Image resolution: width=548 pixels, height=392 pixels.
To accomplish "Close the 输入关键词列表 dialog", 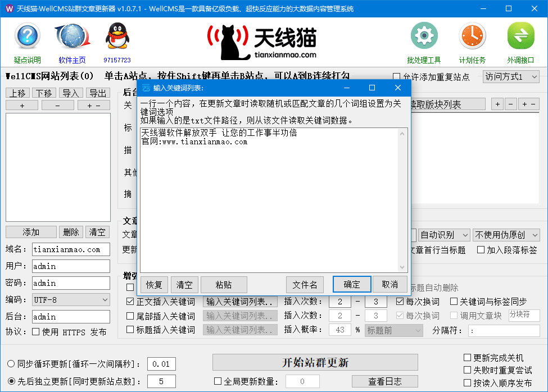I will click(398, 88).
